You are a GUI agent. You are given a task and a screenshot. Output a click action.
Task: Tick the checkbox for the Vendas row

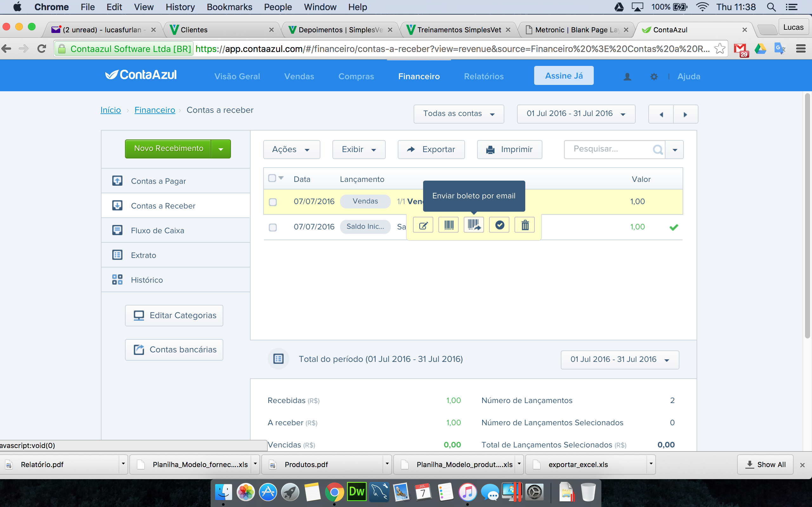click(273, 202)
